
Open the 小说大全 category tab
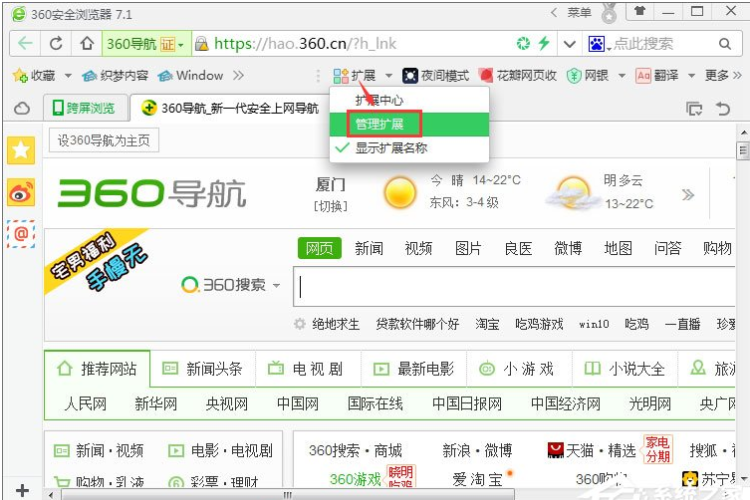pos(625,369)
